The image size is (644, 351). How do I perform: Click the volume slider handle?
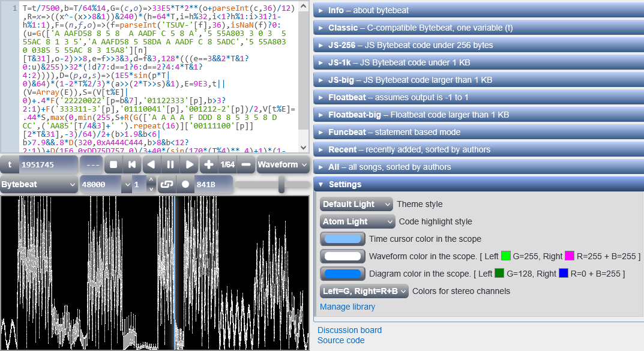pos(281,185)
